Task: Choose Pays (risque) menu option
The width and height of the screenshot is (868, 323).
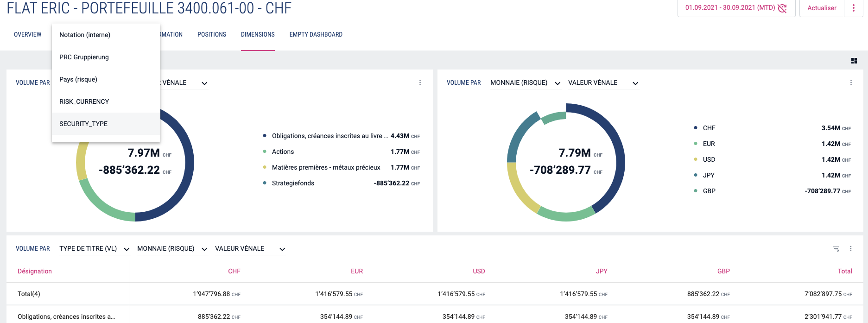Action: click(78, 79)
